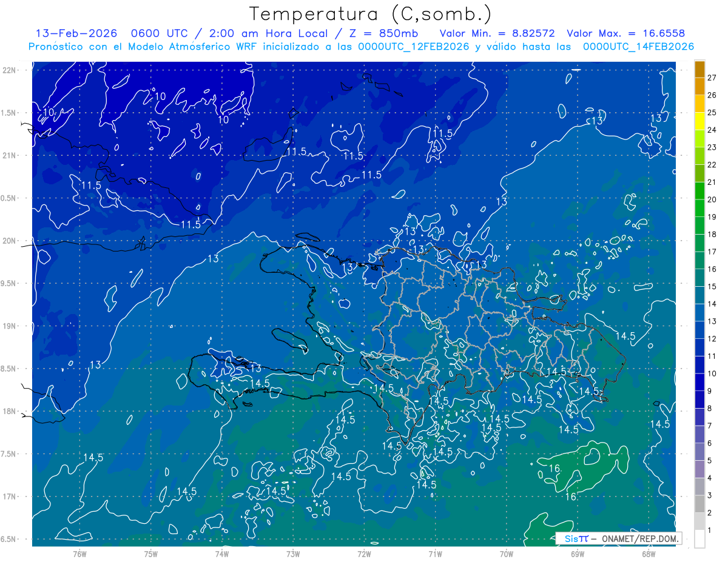Screen dimensions: 728x562
Task: Click the "19N" latitude axis label
Action: pos(9,326)
